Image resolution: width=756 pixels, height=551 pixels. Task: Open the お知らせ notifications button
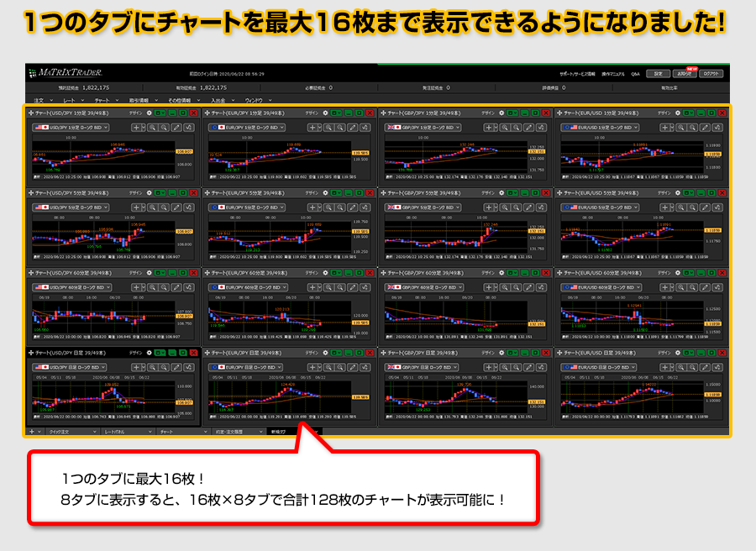coord(684,74)
